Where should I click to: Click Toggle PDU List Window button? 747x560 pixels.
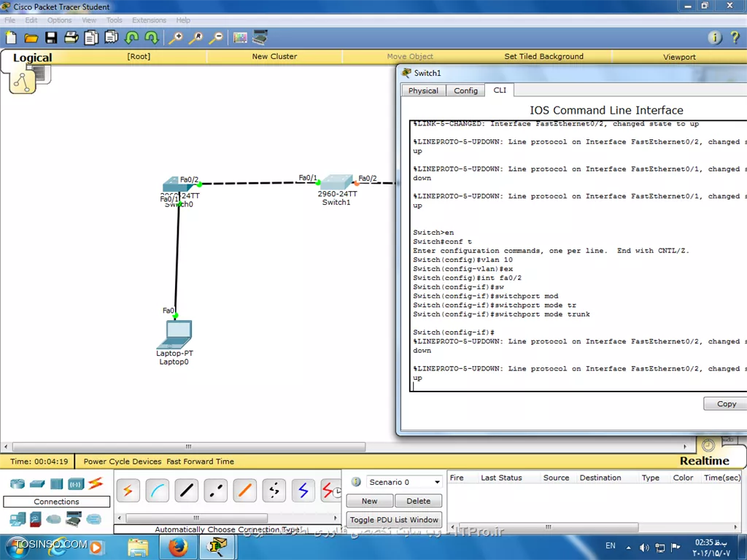(x=394, y=519)
